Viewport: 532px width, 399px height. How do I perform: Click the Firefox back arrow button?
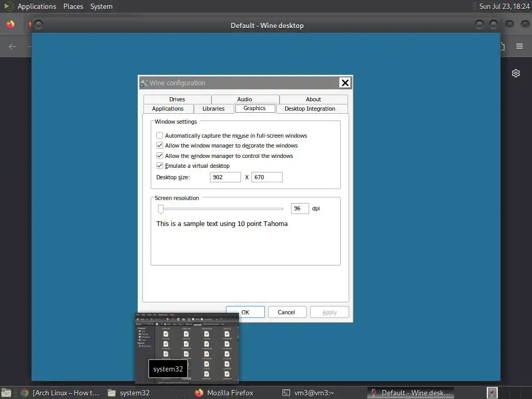pyautogui.click(x=12, y=46)
